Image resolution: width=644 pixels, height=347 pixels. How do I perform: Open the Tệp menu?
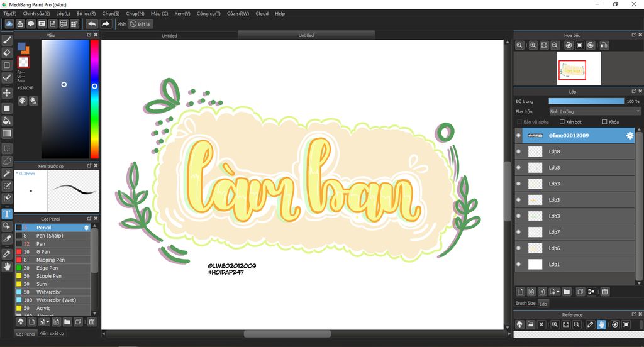[10, 14]
